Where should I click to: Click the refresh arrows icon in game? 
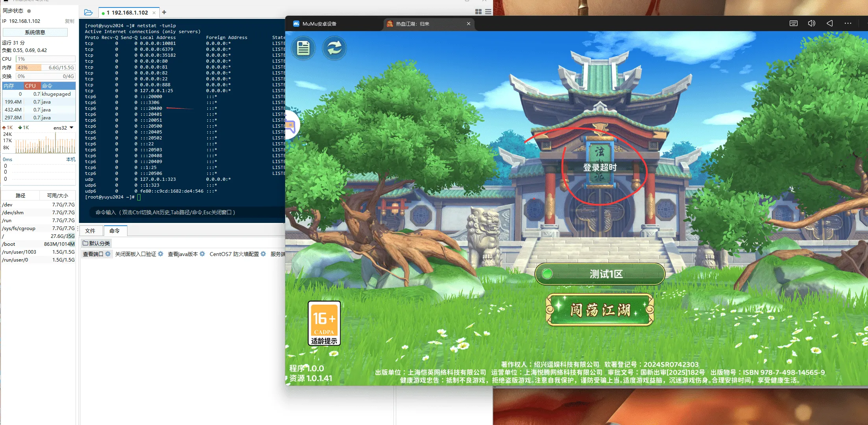334,48
